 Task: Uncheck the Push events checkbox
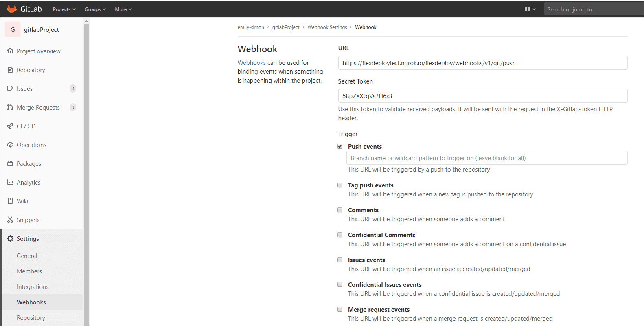[x=340, y=146]
